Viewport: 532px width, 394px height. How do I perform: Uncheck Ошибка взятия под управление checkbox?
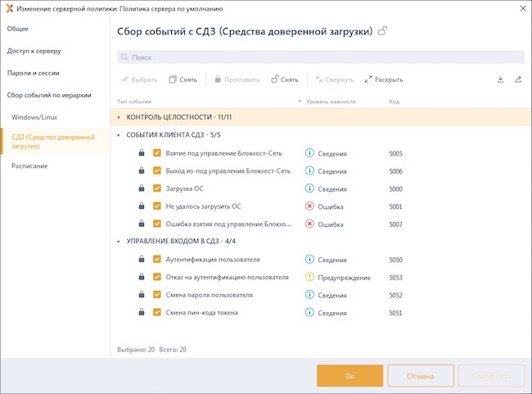click(157, 224)
